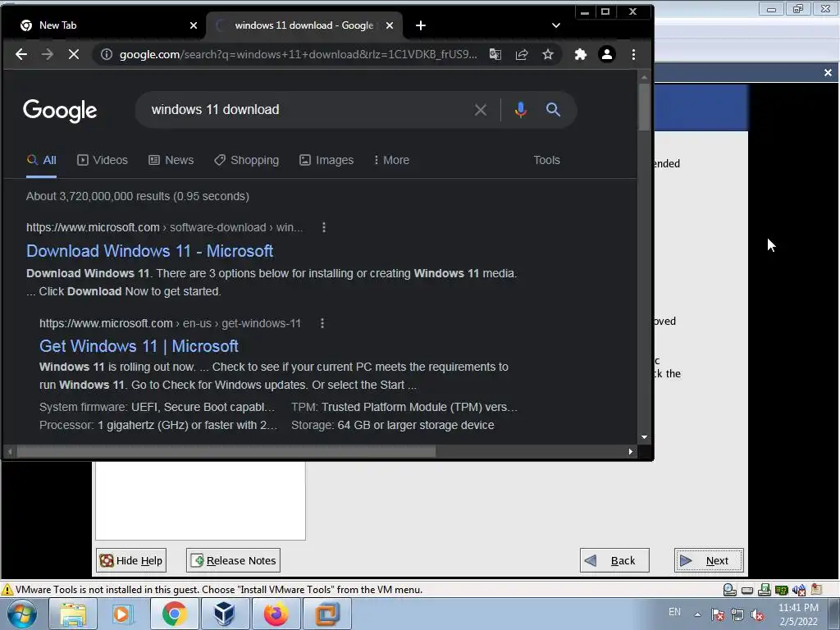Image resolution: width=840 pixels, height=630 pixels.
Task: Click Back in the installer
Action: tap(614, 560)
